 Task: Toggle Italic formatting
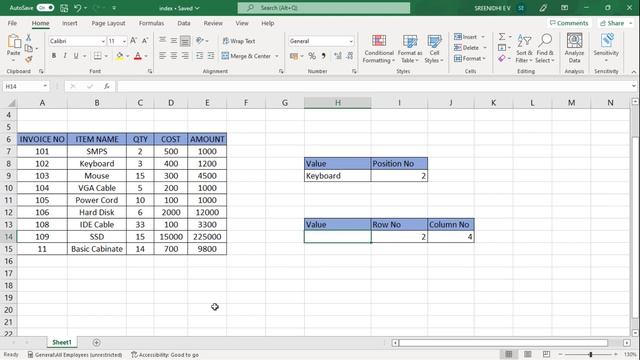(65, 56)
